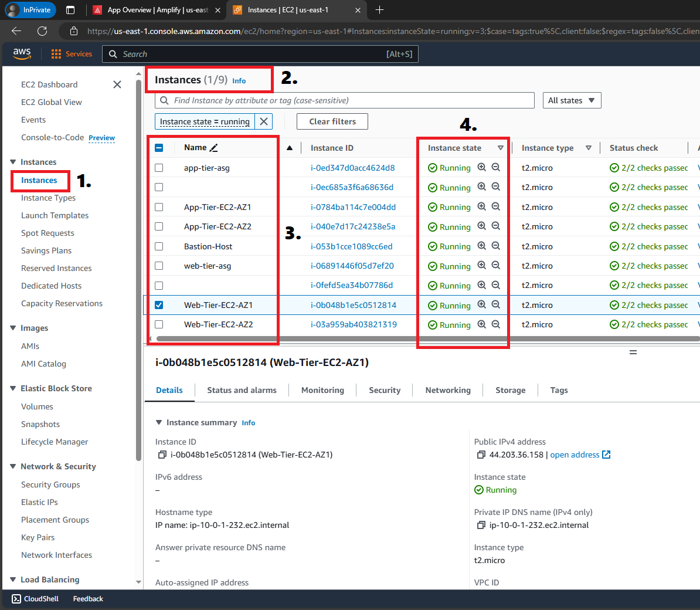Click the instances table horizontal scrollbar
Screen dimensions: 700x610
click(427, 339)
